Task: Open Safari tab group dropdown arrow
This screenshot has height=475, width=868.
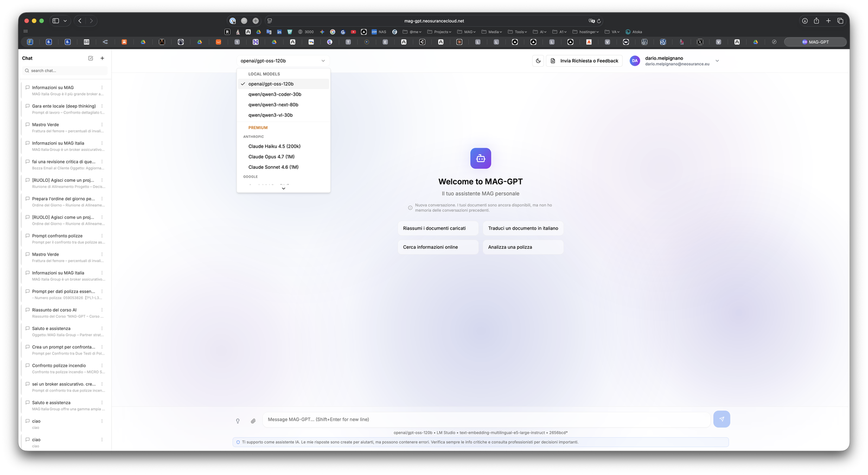Action: pyautogui.click(x=65, y=21)
